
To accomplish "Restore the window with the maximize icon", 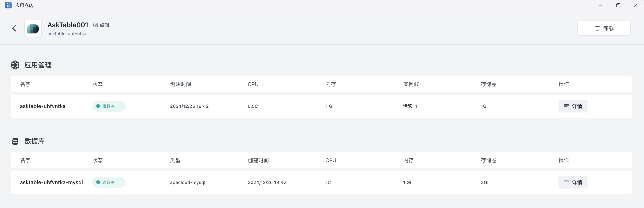I will pos(618,5).
